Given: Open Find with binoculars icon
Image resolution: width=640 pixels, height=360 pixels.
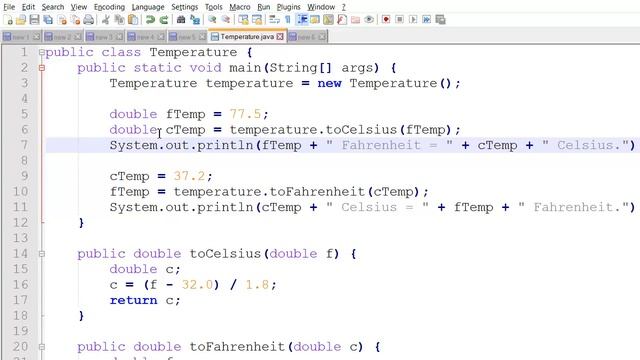Looking at the screenshot, I should [x=181, y=20].
